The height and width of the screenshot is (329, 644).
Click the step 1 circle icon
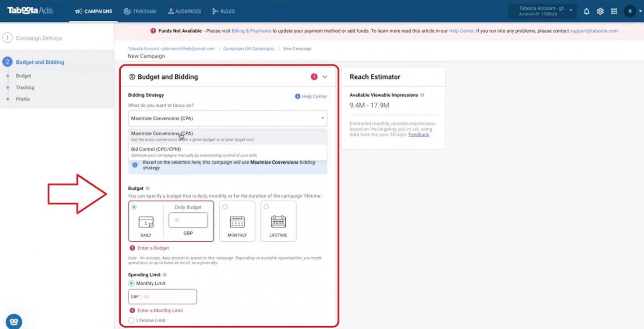click(x=7, y=38)
